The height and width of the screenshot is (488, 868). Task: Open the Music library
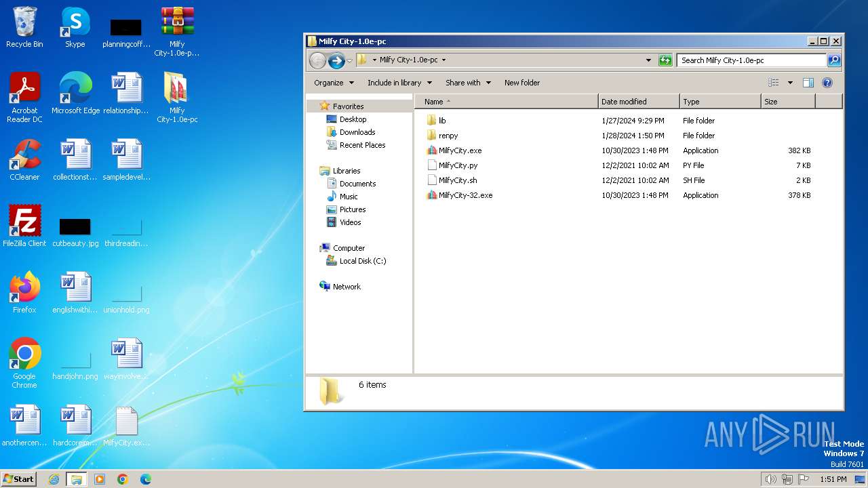[x=349, y=197]
